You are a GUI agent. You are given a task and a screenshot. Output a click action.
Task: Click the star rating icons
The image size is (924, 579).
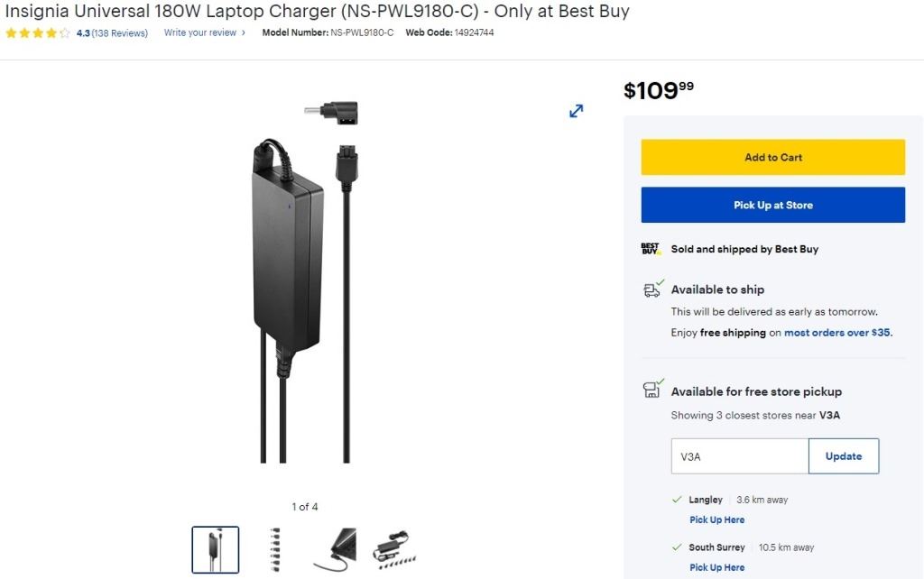pyautogui.click(x=38, y=33)
